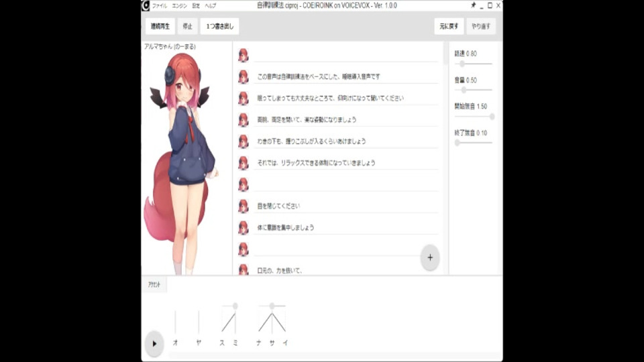Click the mora サ in accent panel
Viewport: 644px width, 362px height.
point(272,343)
